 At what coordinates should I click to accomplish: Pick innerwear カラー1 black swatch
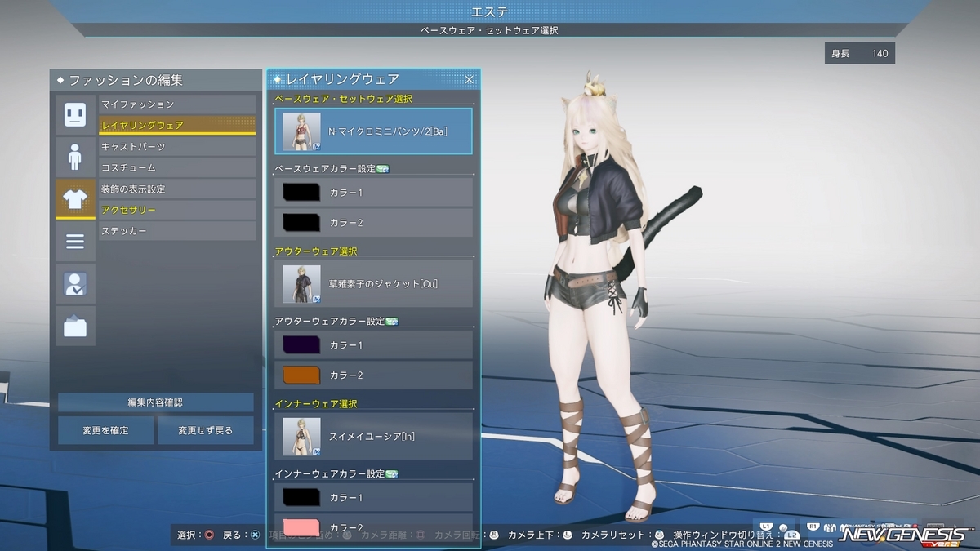pos(301,497)
